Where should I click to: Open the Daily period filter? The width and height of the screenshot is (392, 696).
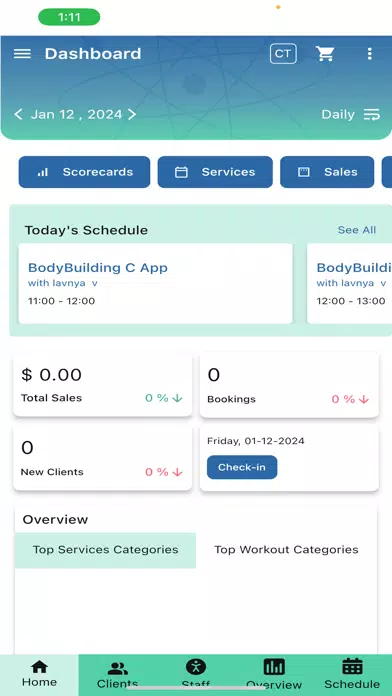pos(350,115)
